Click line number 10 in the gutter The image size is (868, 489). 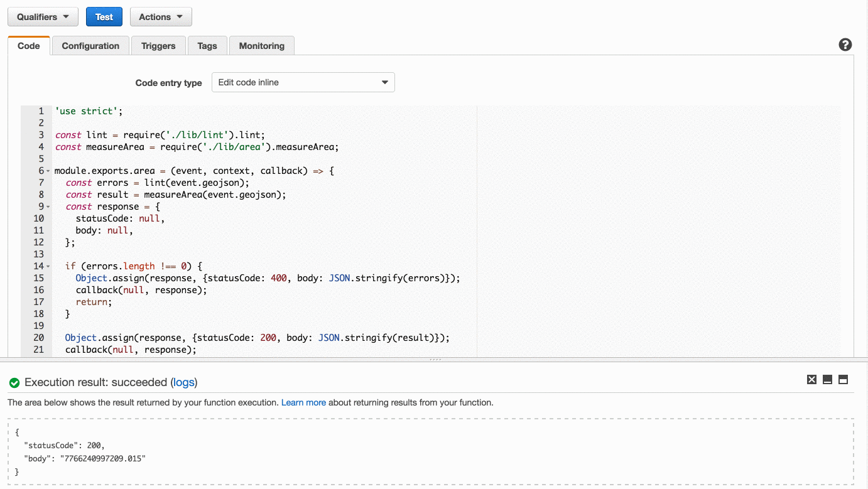pyautogui.click(x=38, y=218)
